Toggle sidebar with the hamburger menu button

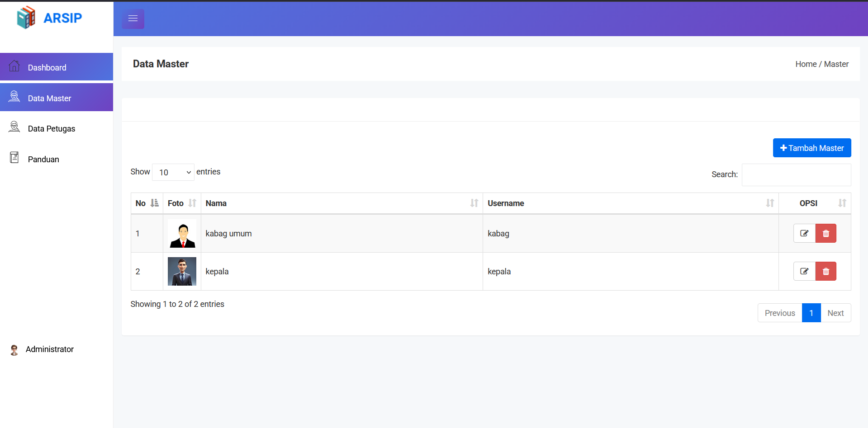click(133, 19)
